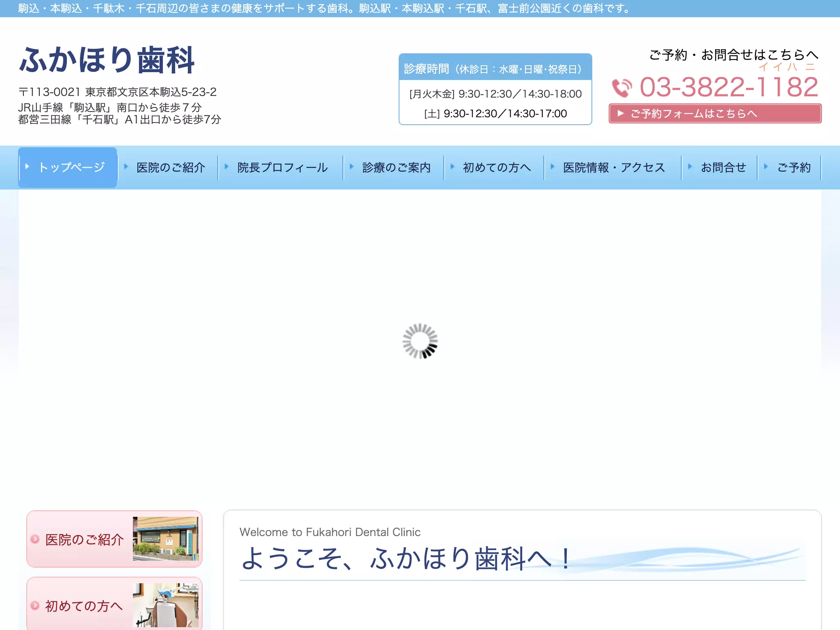Viewport: 840px width, 630px height.
Task: Open the トップページ navigation tab
Action: click(x=68, y=167)
